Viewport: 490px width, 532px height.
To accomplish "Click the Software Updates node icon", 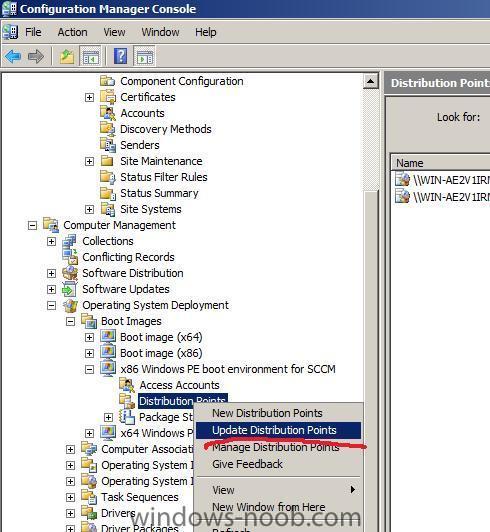I will point(70,289).
